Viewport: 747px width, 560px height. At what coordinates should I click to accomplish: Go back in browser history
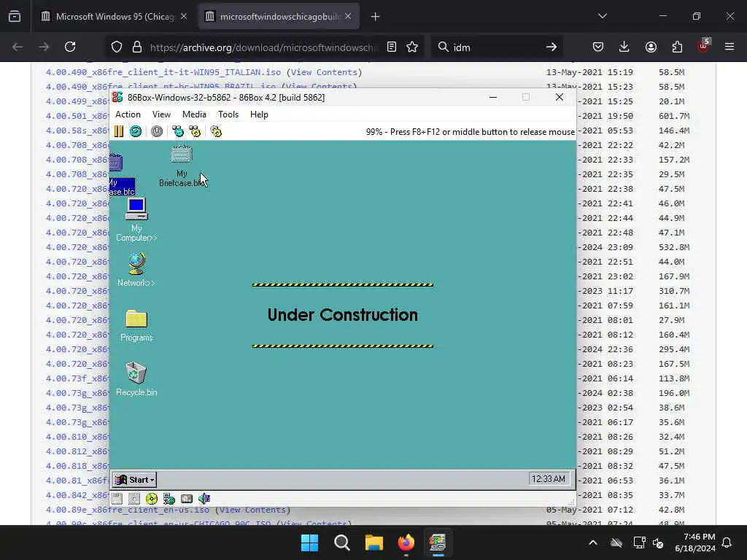(18, 47)
